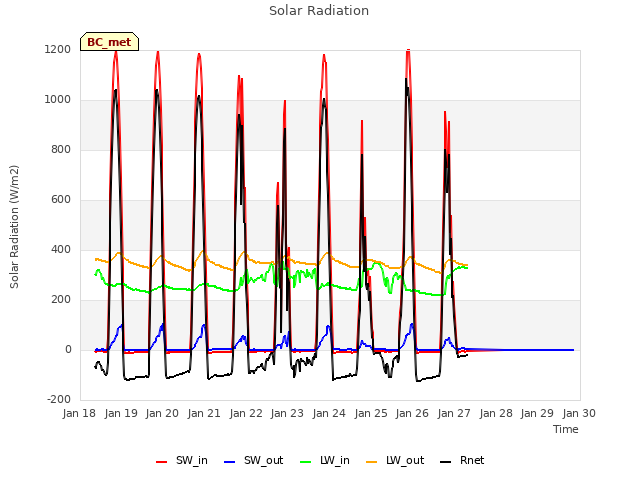Click the 0 y-axis label
Viewport: 640px width, 480px height.
click(68, 349)
